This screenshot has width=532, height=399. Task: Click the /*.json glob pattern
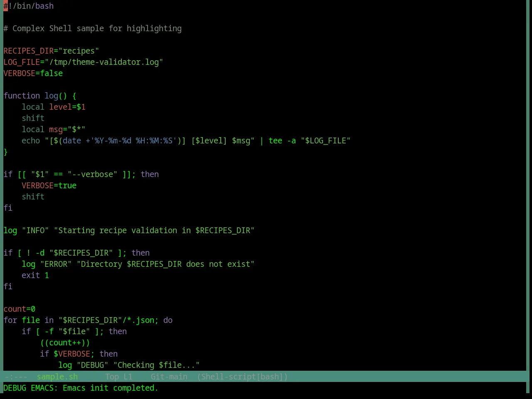point(138,320)
